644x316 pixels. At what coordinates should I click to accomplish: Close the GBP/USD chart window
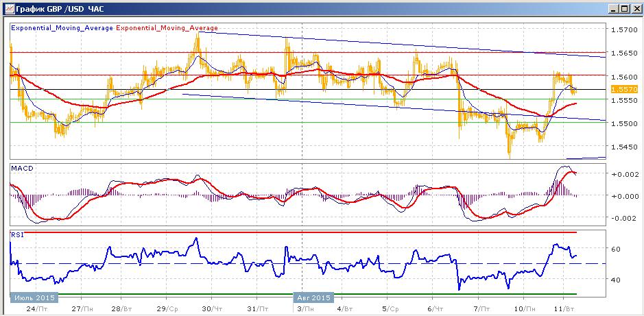634,8
